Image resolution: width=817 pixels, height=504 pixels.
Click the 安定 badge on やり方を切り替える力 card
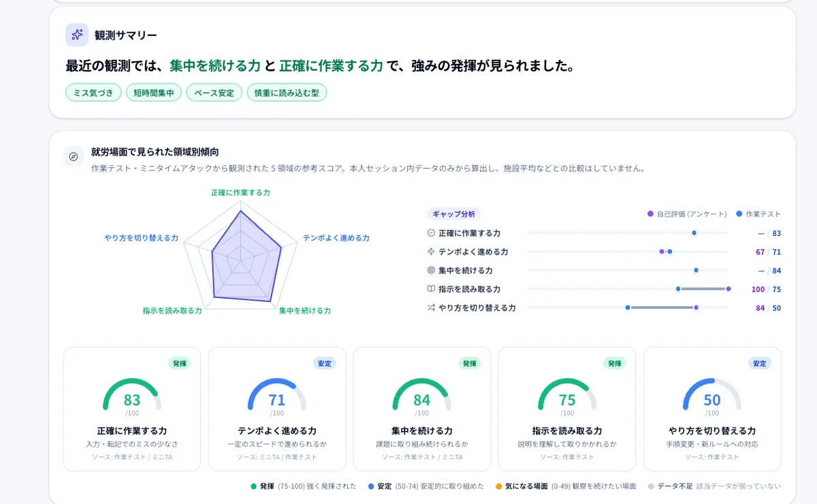click(x=760, y=363)
